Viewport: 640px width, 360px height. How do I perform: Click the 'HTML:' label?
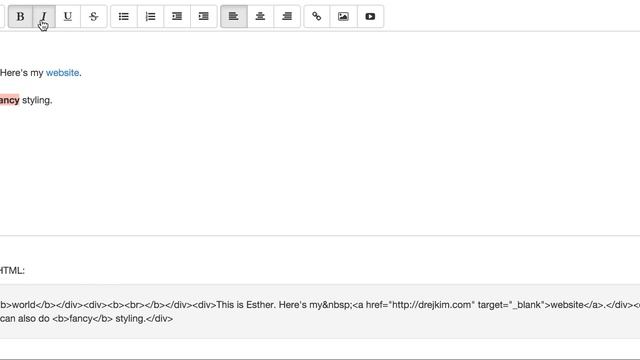coord(12,271)
